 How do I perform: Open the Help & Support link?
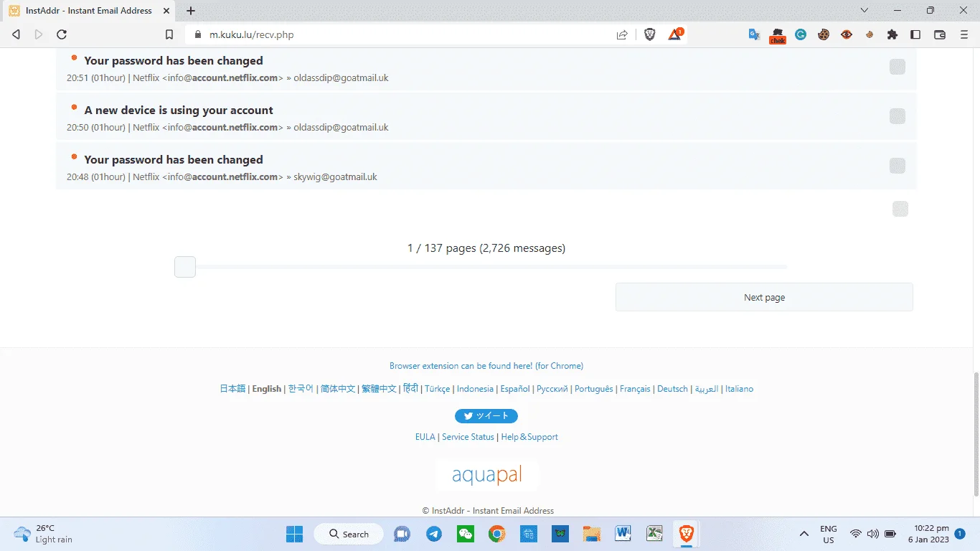(x=529, y=437)
